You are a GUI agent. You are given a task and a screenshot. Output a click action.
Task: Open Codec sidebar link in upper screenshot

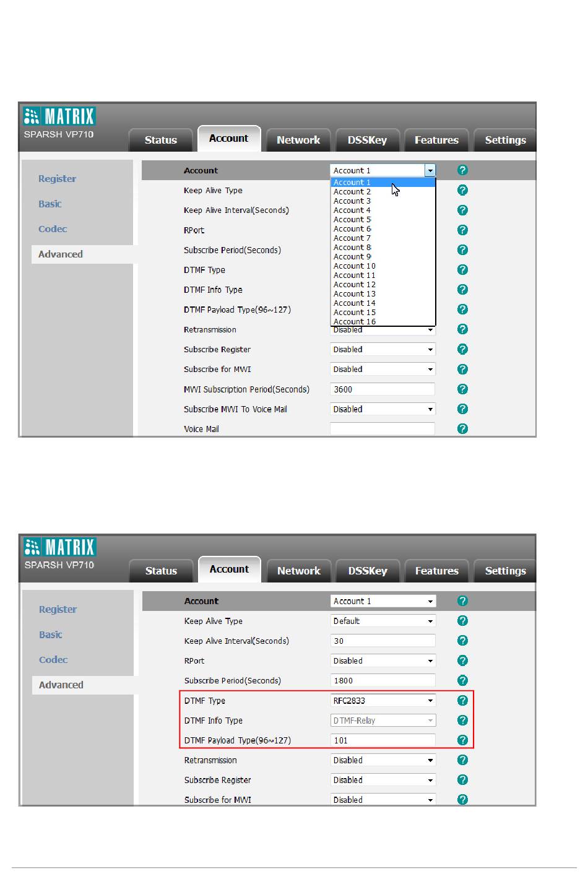(x=53, y=229)
